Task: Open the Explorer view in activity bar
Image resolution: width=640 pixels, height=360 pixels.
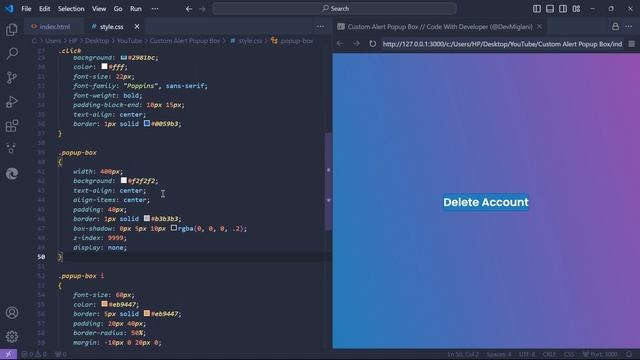Action: coord(12,30)
